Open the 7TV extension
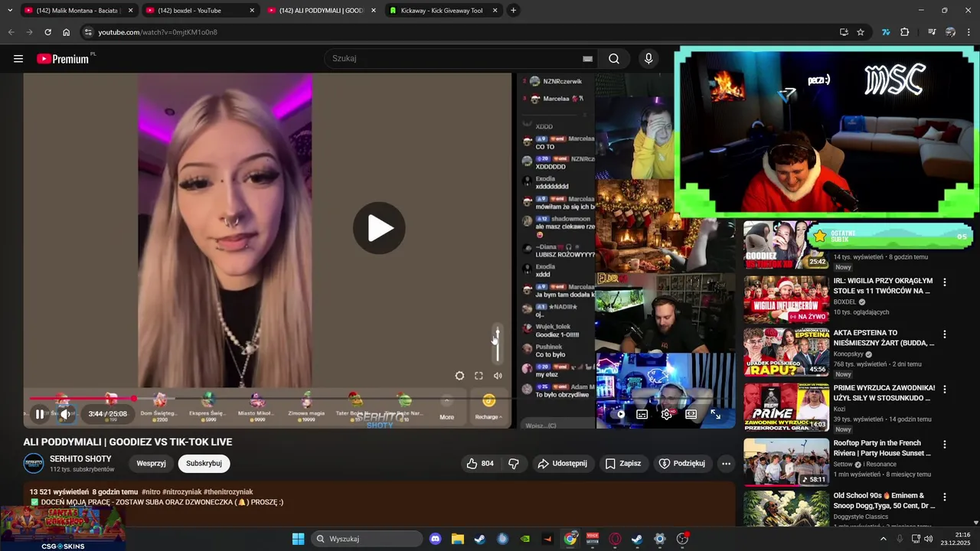Screen dimensions: 980x551 [886, 32]
